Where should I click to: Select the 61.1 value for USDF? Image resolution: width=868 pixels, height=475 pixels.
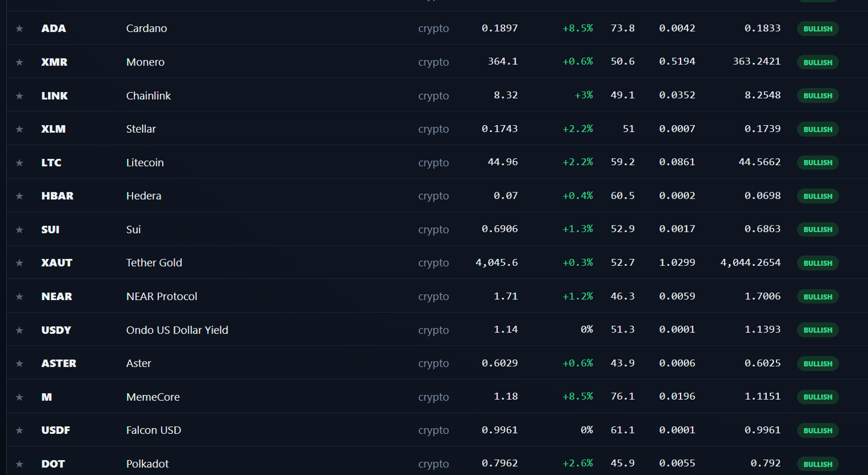click(623, 430)
